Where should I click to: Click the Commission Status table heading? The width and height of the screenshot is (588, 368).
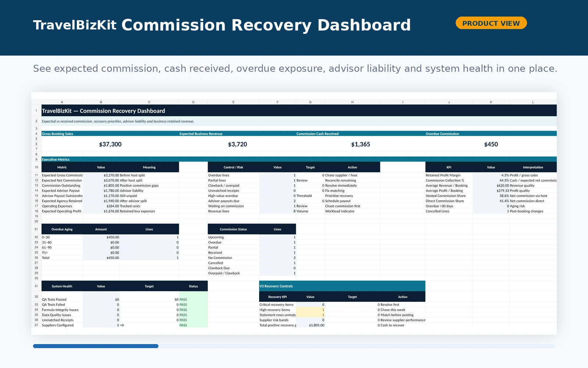(x=233, y=229)
